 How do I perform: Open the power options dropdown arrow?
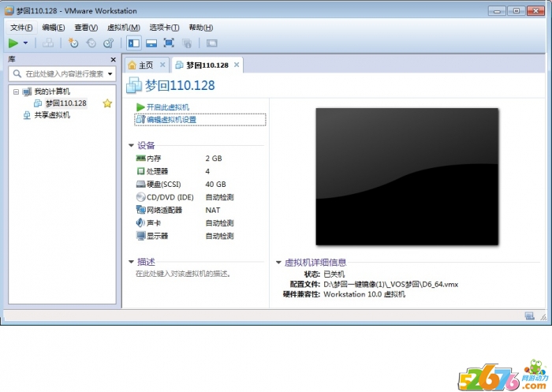click(25, 43)
